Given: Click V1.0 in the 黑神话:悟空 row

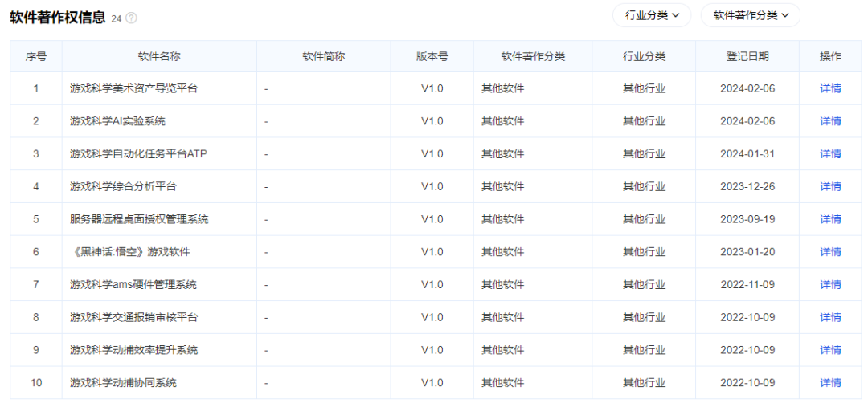Looking at the screenshot, I should click(432, 251).
